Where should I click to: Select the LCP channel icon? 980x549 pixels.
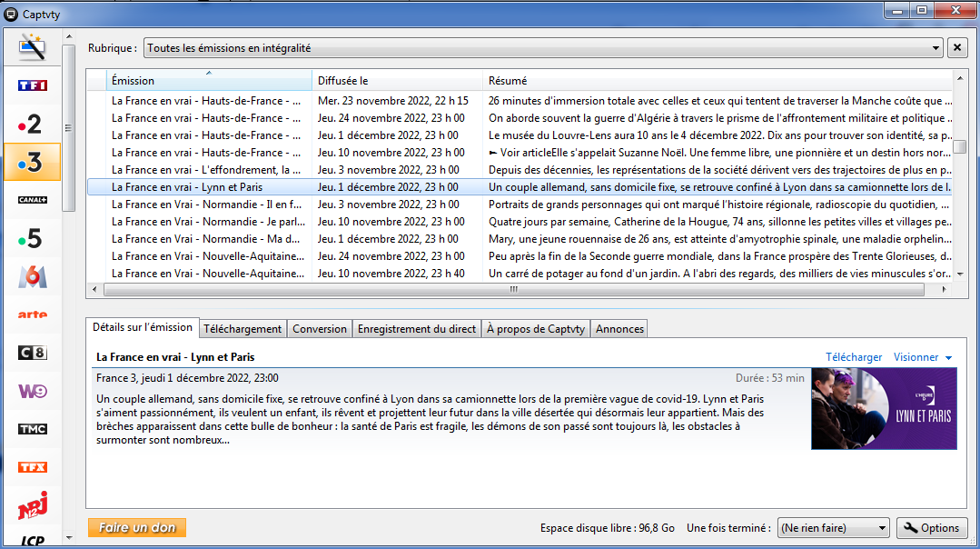tap(33, 541)
